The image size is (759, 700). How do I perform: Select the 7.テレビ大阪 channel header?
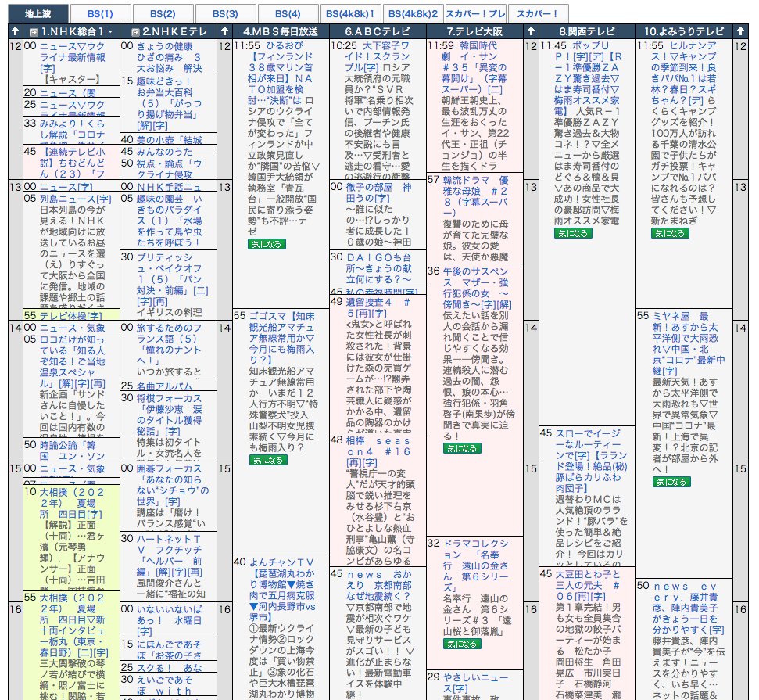coord(474,31)
